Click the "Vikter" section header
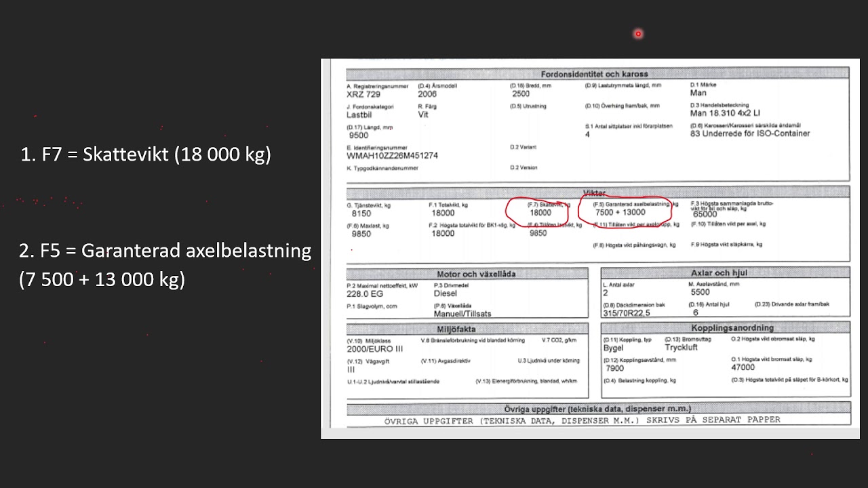Viewport: 868px width, 488px height. [x=595, y=193]
